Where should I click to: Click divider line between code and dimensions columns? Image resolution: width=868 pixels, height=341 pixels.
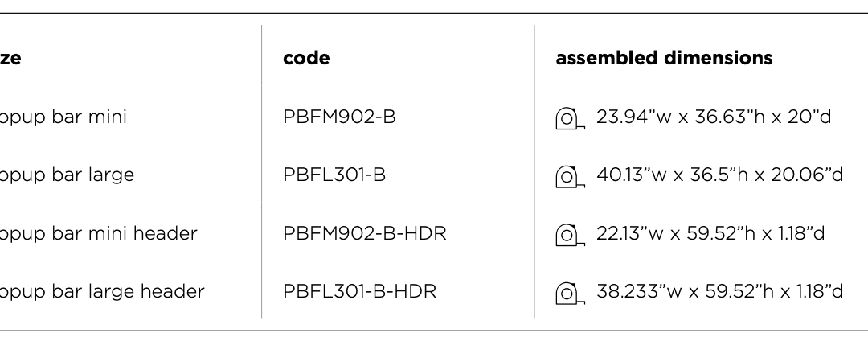pyautogui.click(x=534, y=171)
